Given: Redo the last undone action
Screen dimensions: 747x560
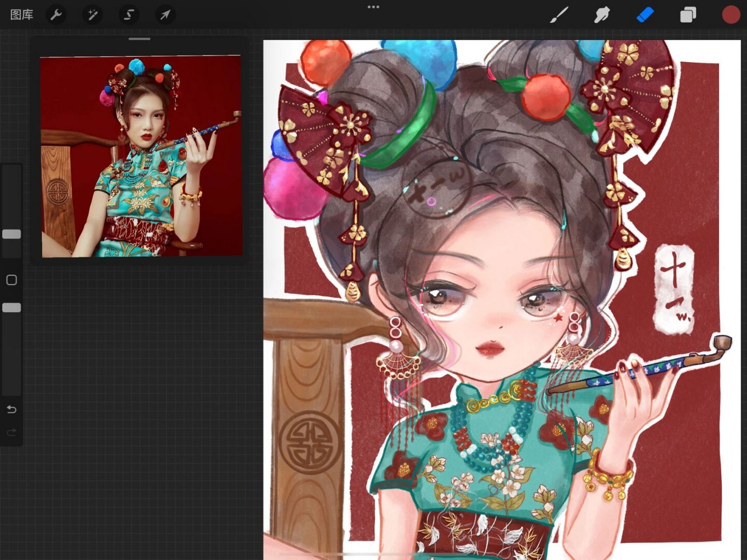Looking at the screenshot, I should pyautogui.click(x=12, y=432).
